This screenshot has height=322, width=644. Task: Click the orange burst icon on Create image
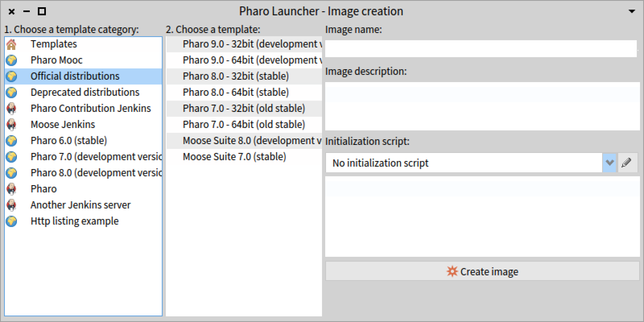(x=452, y=271)
